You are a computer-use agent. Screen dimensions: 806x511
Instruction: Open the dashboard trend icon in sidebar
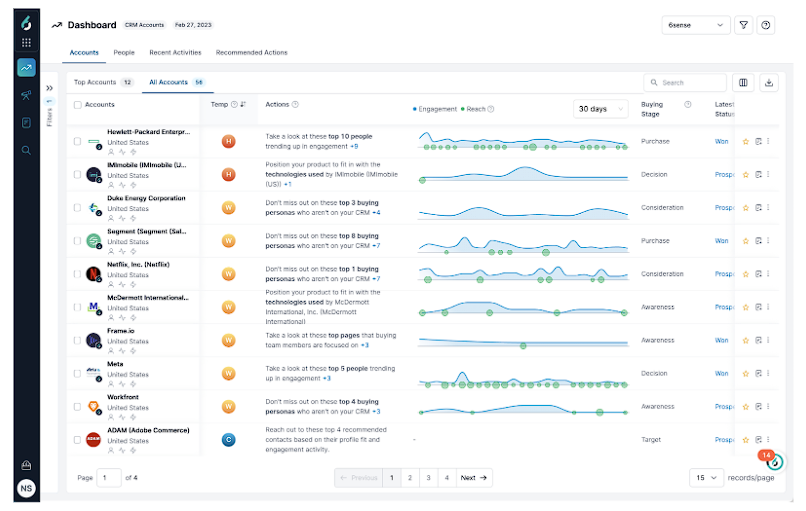click(x=26, y=67)
